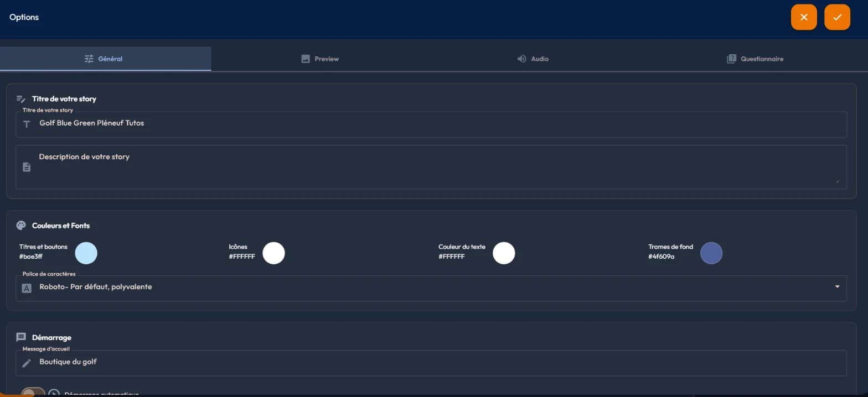The image size is (868, 397).
Task: Open the Preview tab
Action: [319, 59]
